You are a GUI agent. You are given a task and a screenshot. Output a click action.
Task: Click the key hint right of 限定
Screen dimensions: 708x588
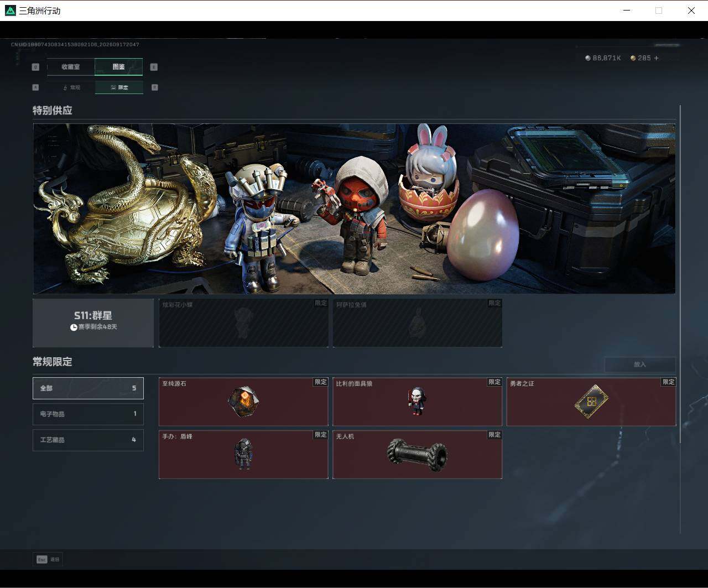click(154, 87)
